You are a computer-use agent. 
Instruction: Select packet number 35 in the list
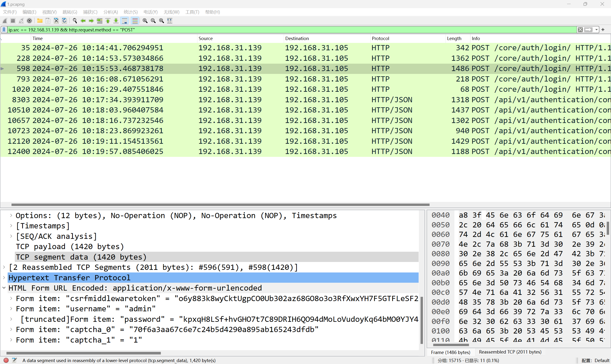[305, 48]
